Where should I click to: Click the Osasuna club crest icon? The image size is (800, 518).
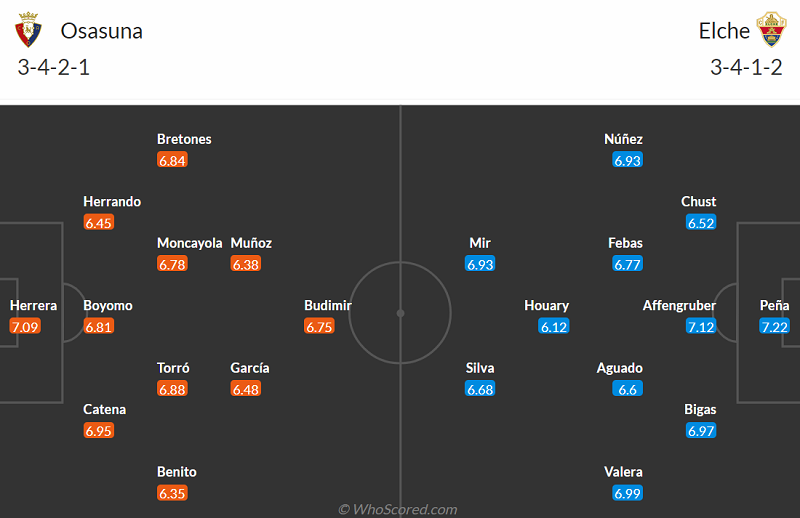[x=27, y=31]
